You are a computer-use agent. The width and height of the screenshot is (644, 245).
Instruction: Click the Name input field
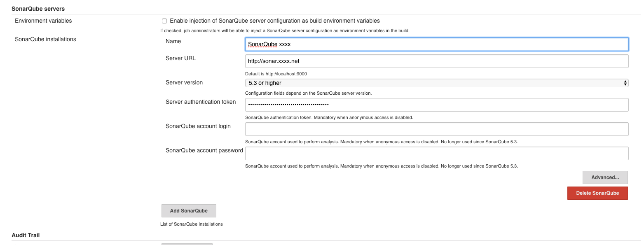tap(437, 44)
